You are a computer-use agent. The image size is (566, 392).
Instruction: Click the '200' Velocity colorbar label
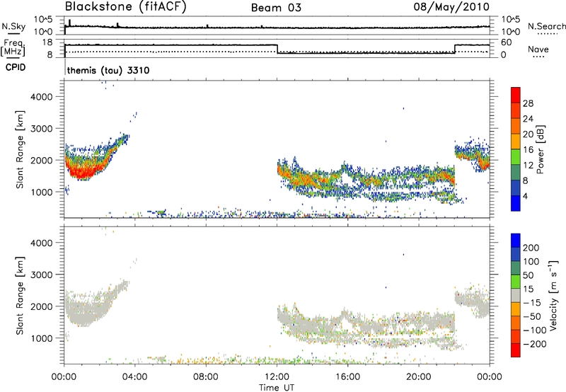(531, 248)
